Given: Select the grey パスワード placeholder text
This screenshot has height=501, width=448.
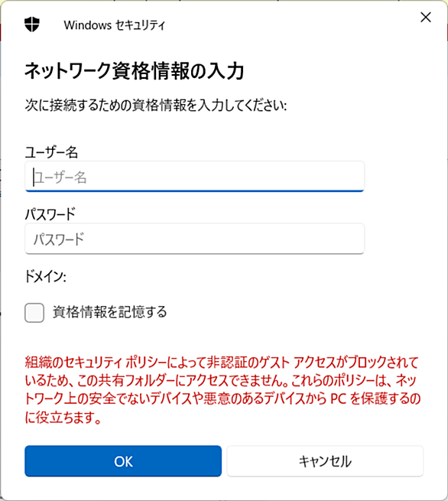Looking at the screenshot, I should (59, 239).
